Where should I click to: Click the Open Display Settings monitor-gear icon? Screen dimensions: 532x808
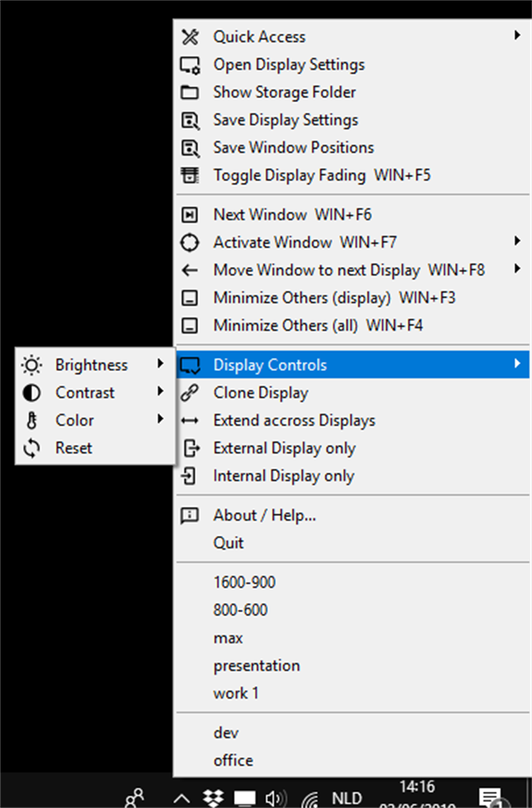[190, 65]
